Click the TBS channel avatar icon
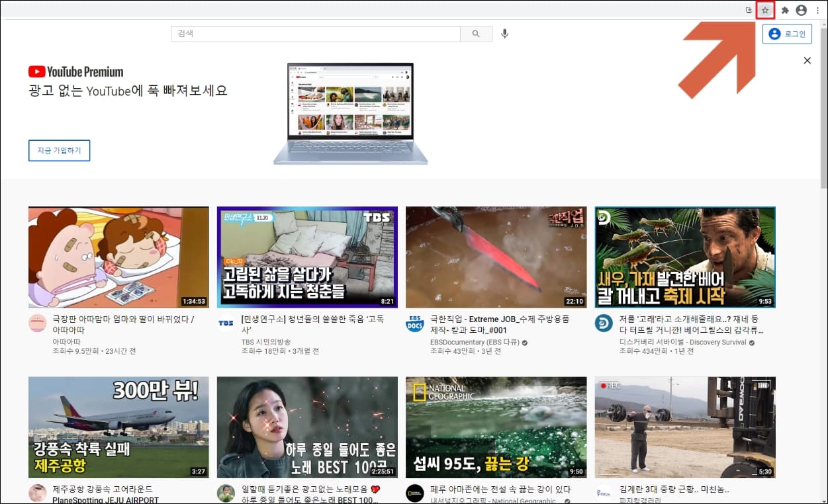This screenshot has width=828, height=504. coord(226,323)
